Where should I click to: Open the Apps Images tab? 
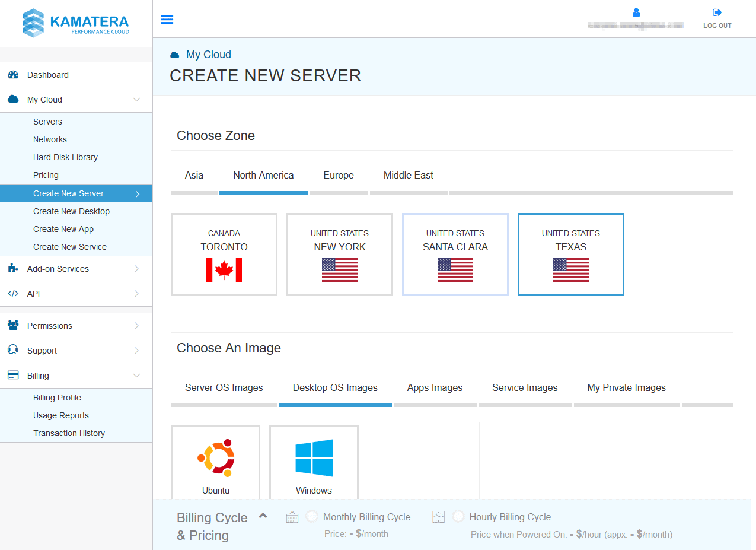coord(435,388)
